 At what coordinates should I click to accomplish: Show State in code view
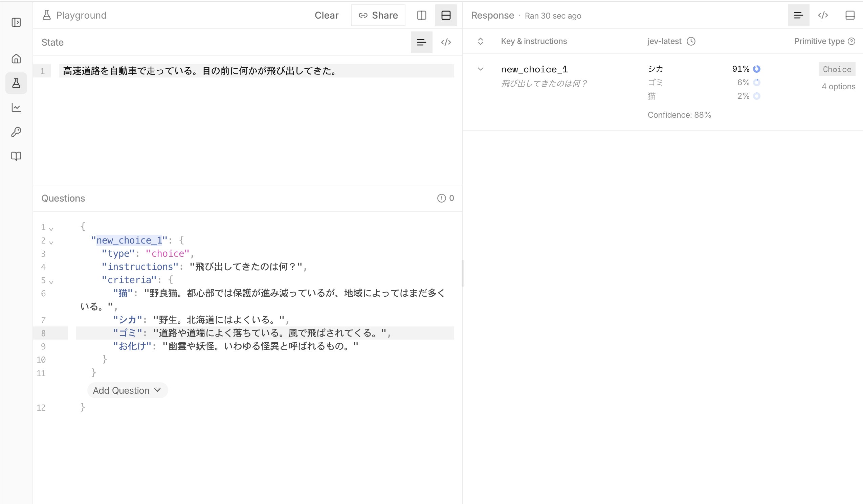[x=446, y=43]
